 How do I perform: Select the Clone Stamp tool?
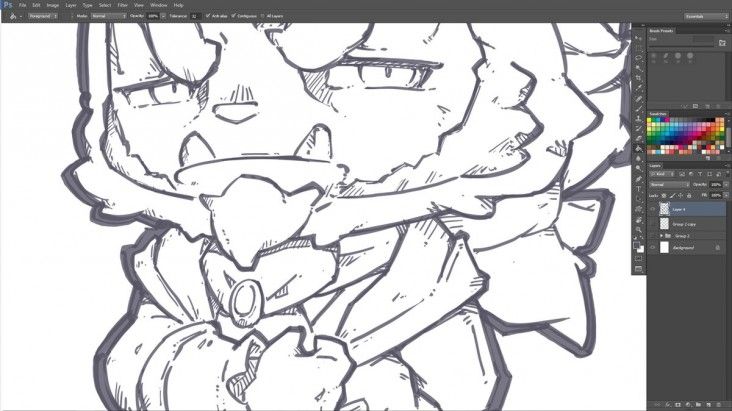[x=638, y=119]
